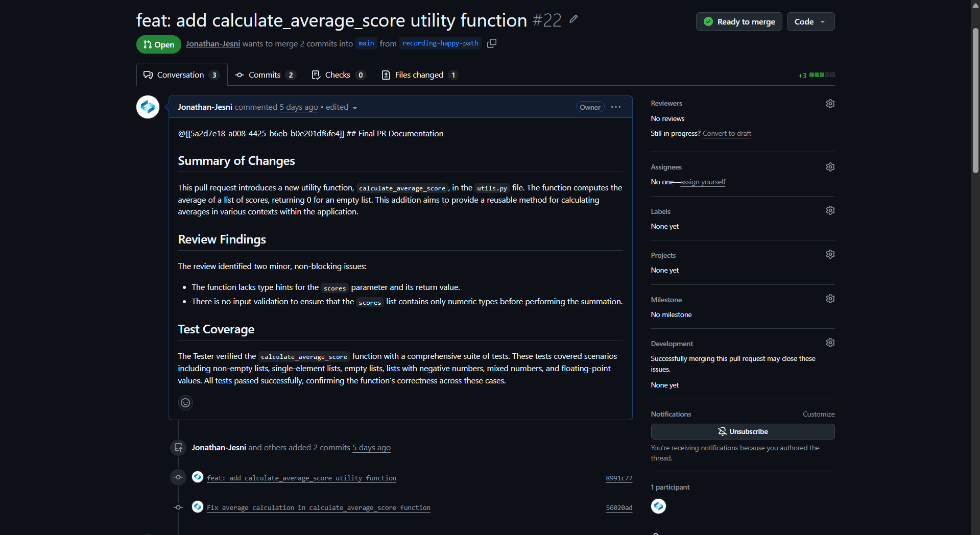Screen dimensions: 980x535
Task: Open Milestone settings gear
Action: [x=830, y=299]
